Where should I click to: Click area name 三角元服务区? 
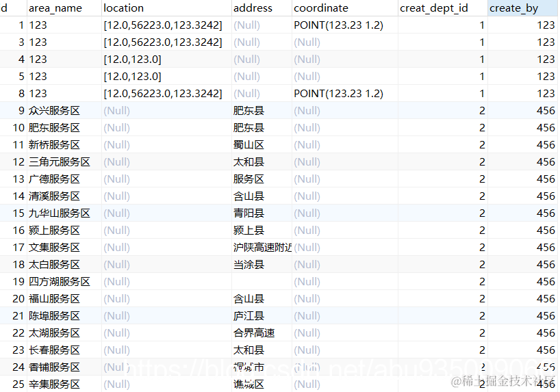point(60,162)
